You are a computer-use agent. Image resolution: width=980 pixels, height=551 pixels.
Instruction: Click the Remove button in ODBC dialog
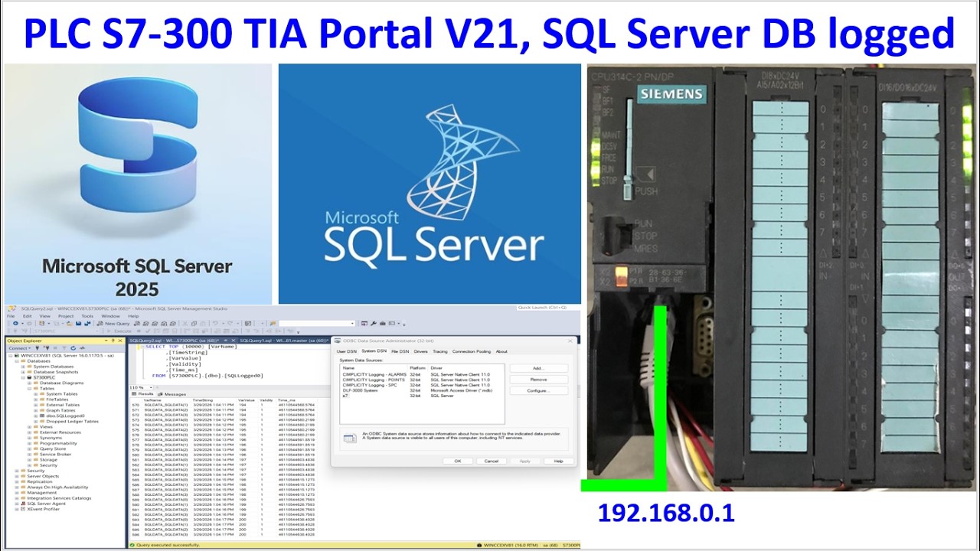tap(539, 380)
